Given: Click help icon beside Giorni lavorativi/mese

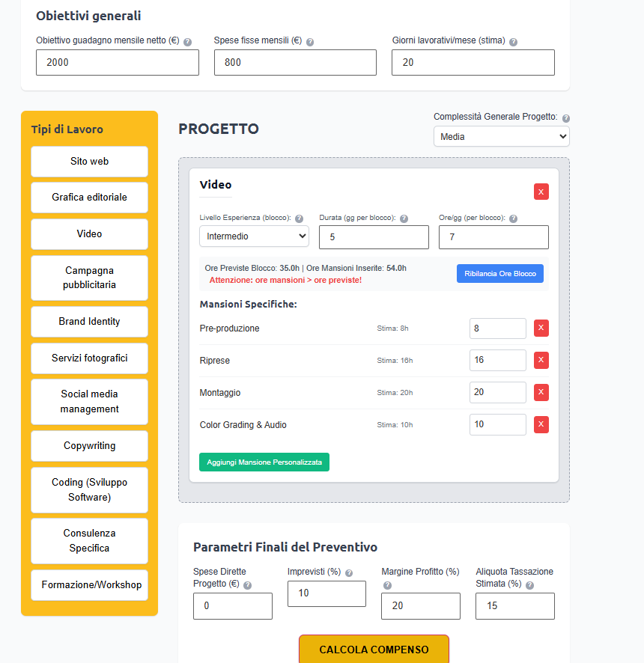Looking at the screenshot, I should pyautogui.click(x=514, y=43).
